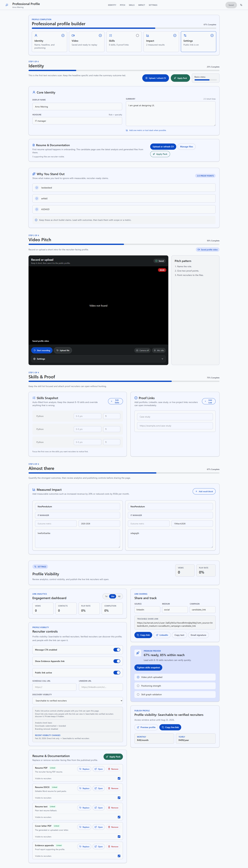Open the sliders settings icon in the header
Viewport: 248px width, 868px height.
[241, 5]
